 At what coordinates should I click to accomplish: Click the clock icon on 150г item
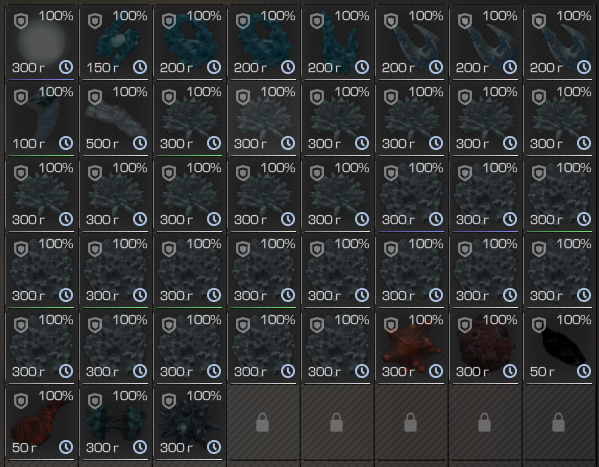[140, 67]
